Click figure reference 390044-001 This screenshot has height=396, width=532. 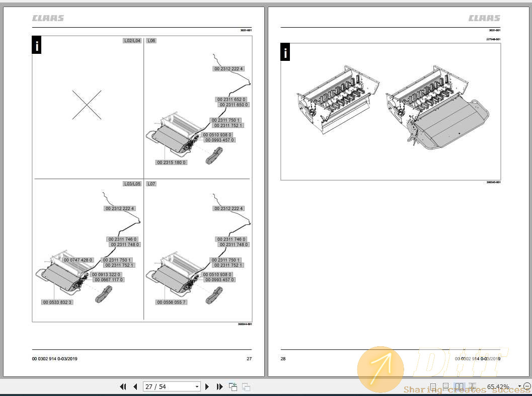point(245,324)
